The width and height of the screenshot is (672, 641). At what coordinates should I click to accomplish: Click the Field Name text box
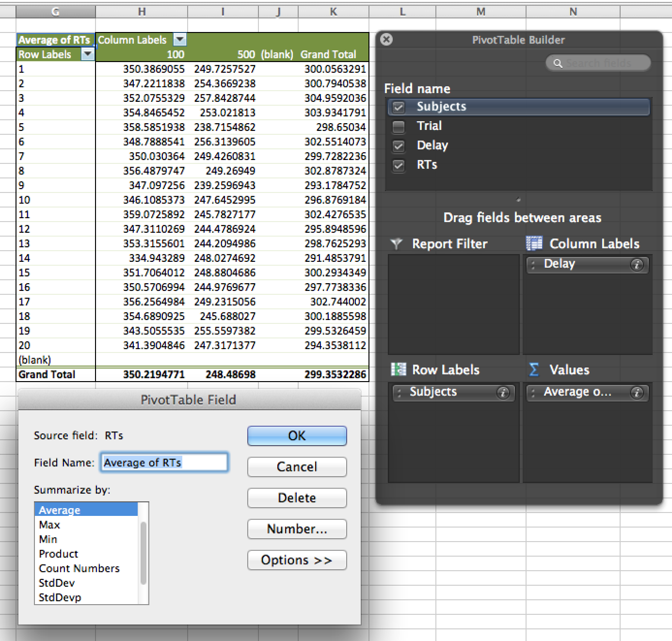coord(164,463)
